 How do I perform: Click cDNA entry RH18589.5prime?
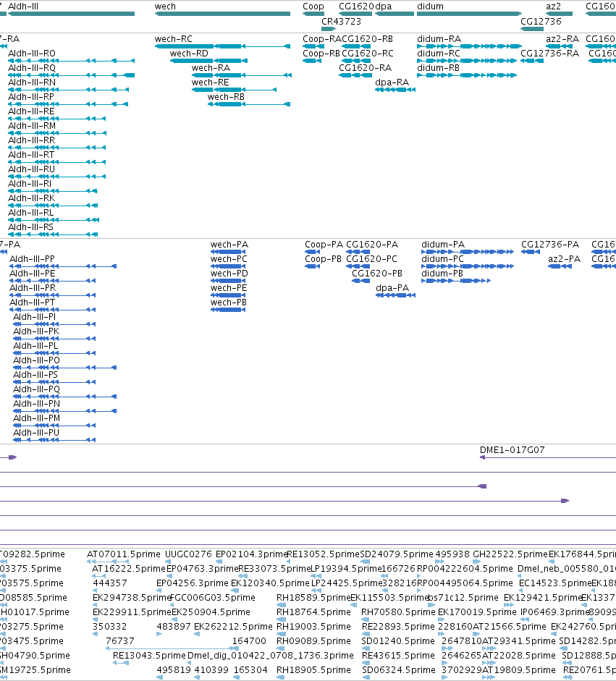click(x=313, y=598)
